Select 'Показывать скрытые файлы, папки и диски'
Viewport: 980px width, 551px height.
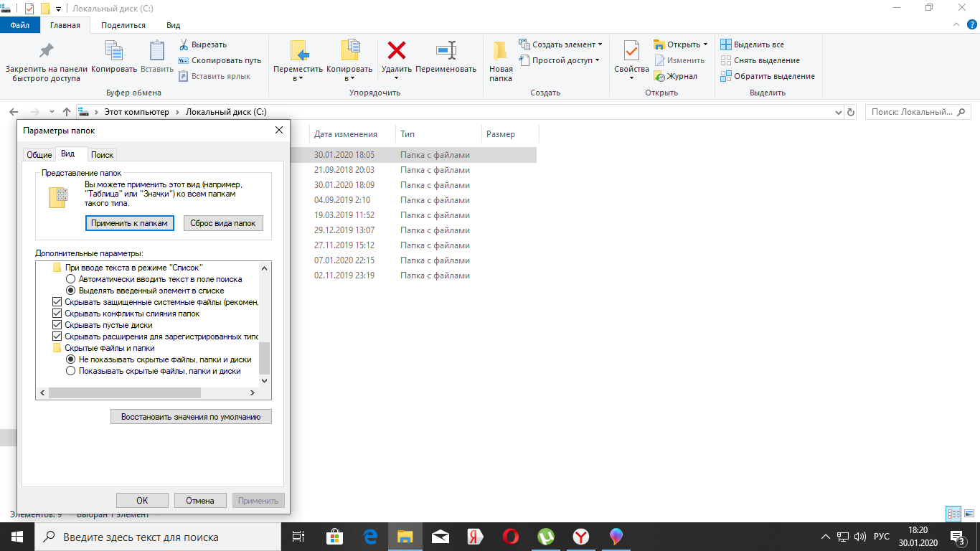[x=70, y=371]
